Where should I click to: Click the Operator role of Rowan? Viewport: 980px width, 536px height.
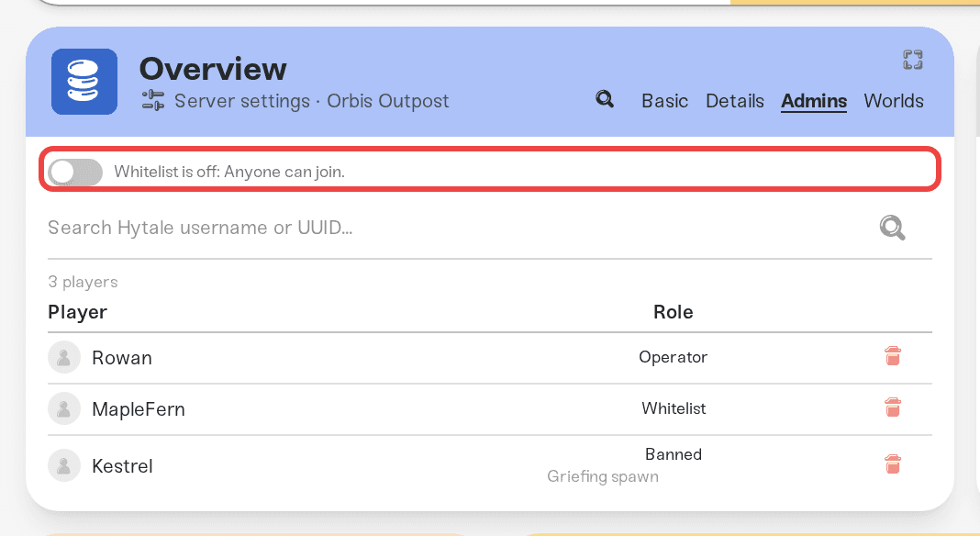674,357
